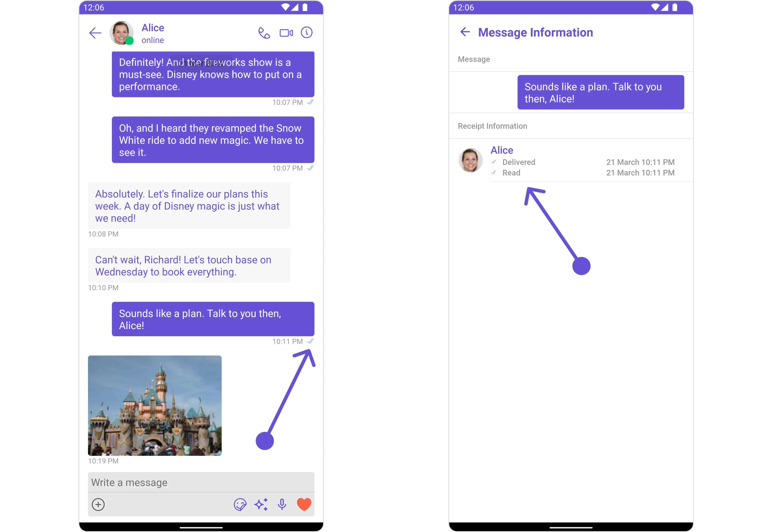Open the attachment plus button

98,504
